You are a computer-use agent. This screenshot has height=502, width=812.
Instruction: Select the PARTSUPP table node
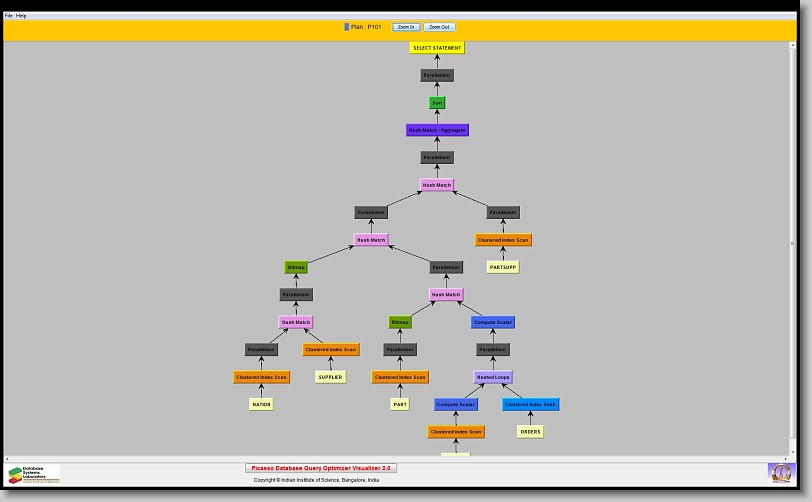coord(503,267)
